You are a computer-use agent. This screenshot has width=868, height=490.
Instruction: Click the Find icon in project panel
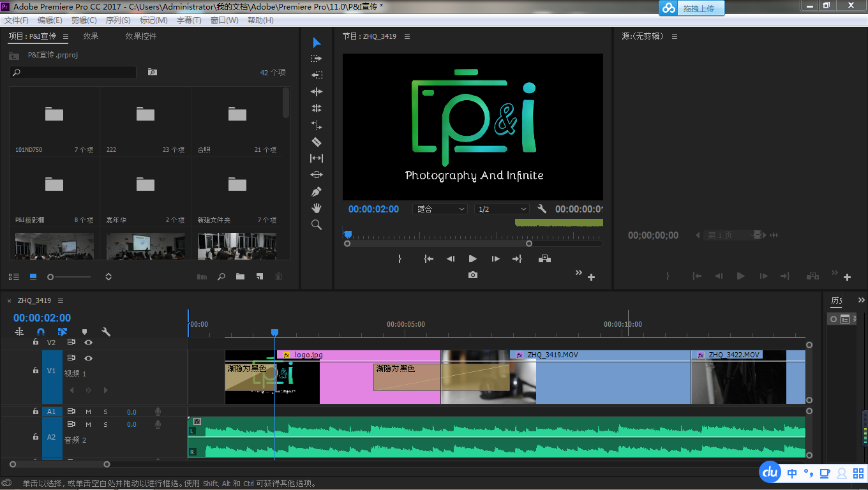[x=221, y=277]
